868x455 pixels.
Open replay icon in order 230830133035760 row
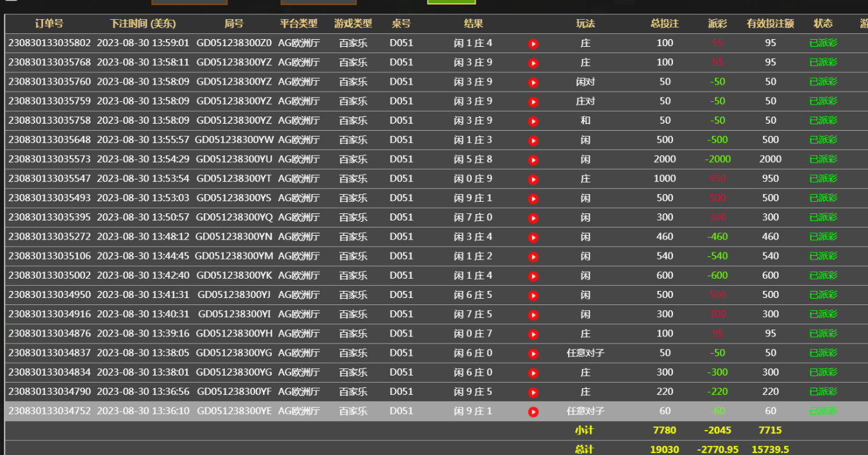click(533, 82)
